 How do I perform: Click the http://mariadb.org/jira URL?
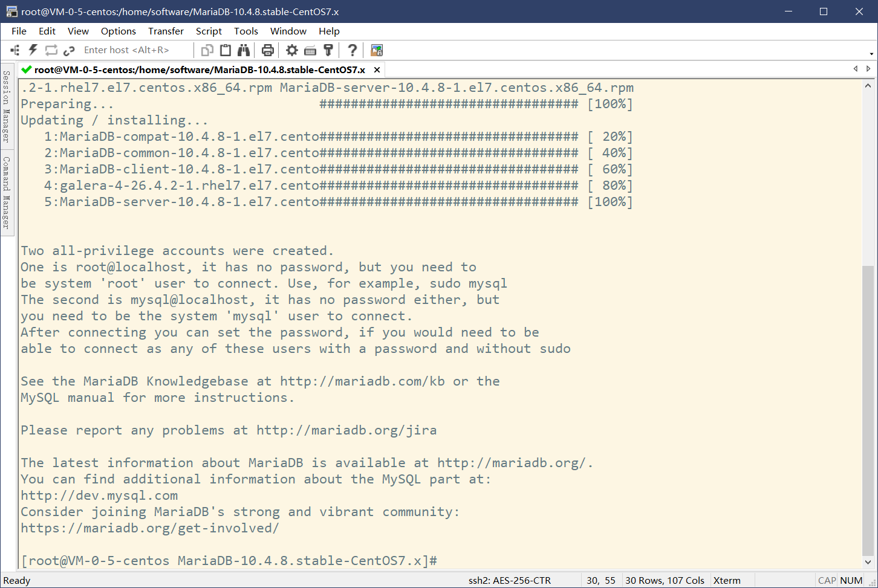point(346,430)
